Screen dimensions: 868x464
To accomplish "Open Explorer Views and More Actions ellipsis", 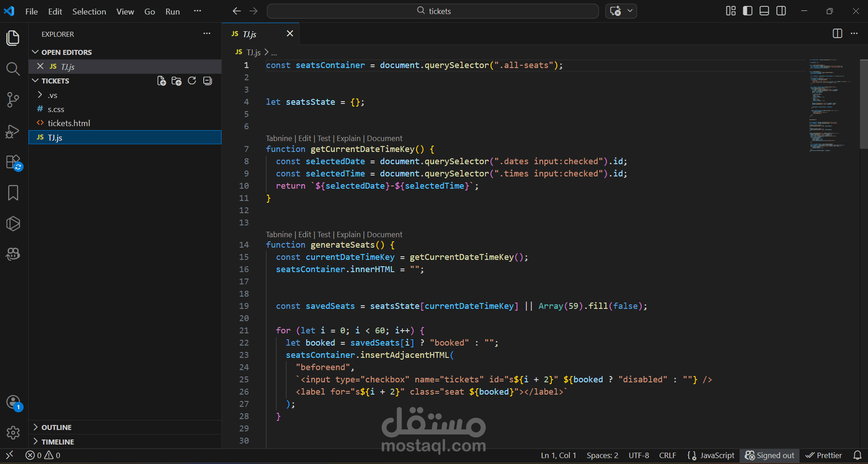I will [x=207, y=34].
